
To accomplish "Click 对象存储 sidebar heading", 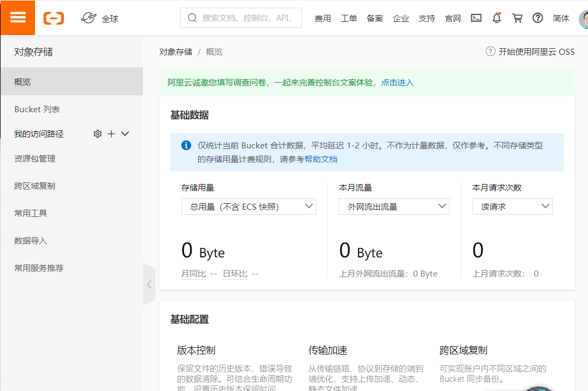I will point(33,52).
